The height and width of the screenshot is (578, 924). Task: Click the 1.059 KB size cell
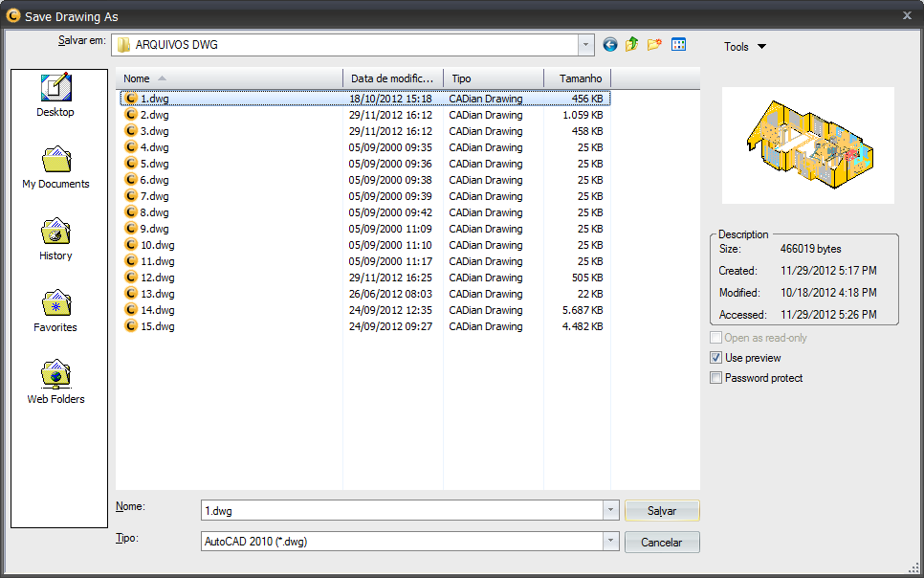coord(583,115)
